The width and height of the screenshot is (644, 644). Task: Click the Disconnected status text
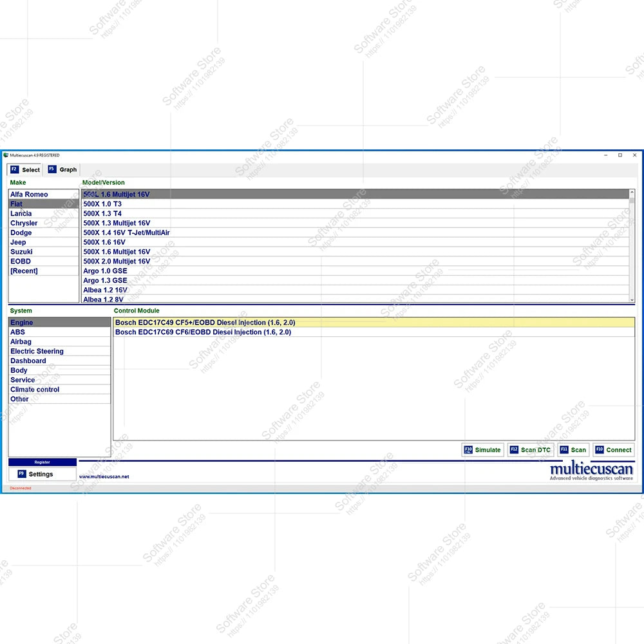(21, 488)
